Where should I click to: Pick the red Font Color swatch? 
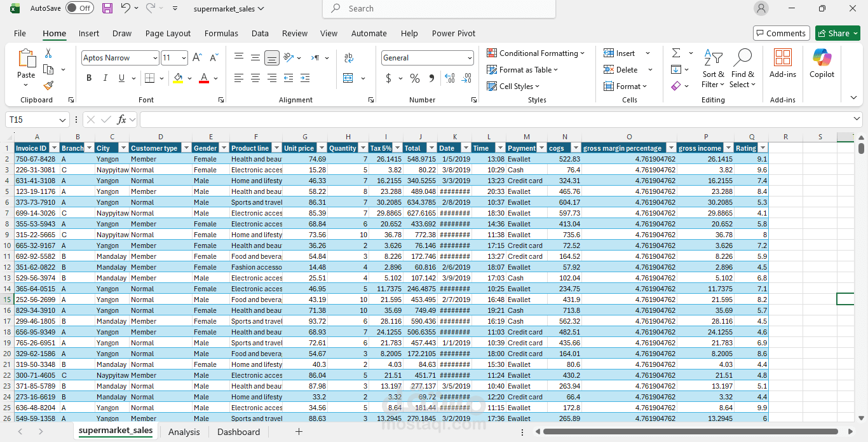[x=205, y=78]
